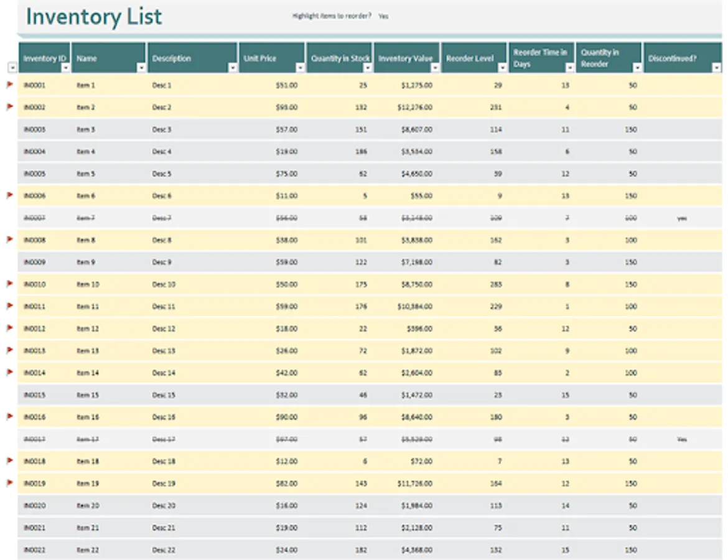Open the Quantity in Stock filter arrow
The width and height of the screenshot is (728, 560).
(366, 68)
